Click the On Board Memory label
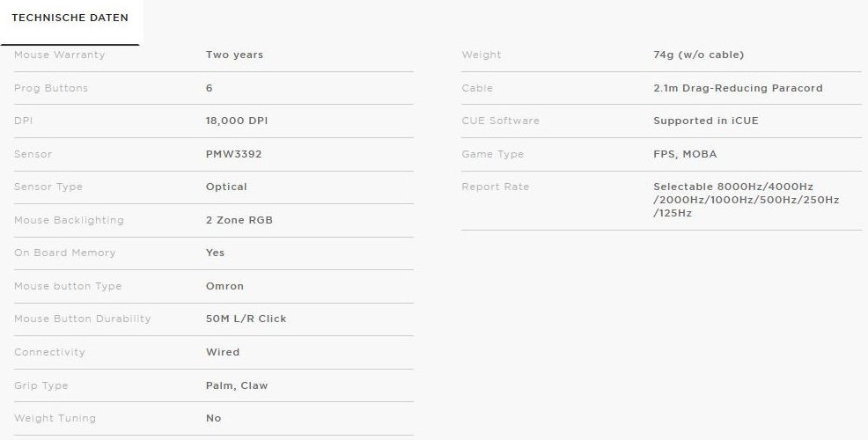The image size is (868, 440). click(64, 253)
